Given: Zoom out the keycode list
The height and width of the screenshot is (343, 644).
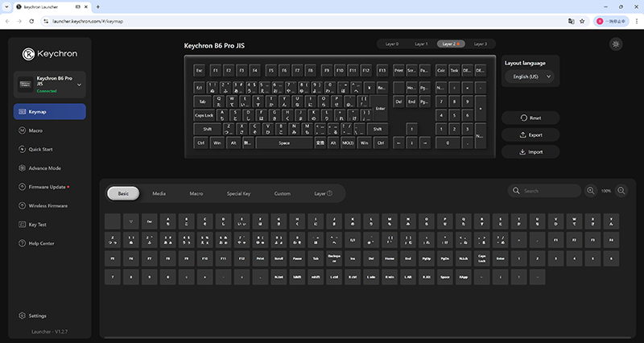Looking at the screenshot, I should click(x=621, y=191).
